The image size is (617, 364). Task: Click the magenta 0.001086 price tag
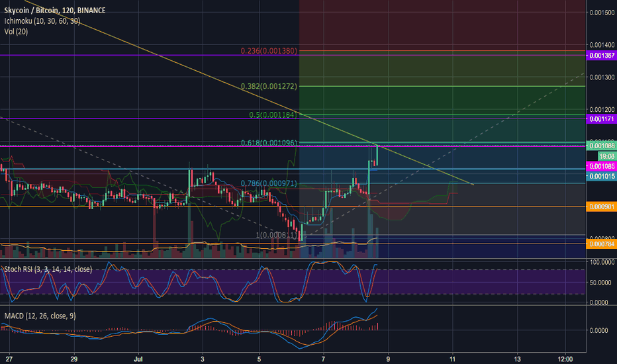601,167
